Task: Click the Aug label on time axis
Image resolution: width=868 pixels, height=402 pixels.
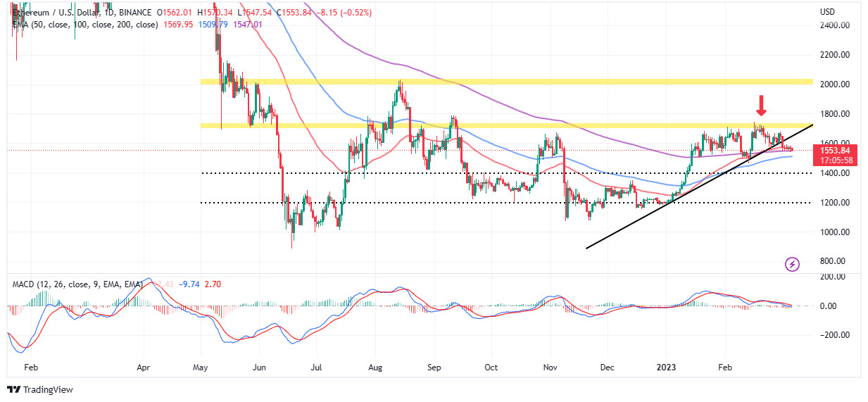Action: coord(375,368)
